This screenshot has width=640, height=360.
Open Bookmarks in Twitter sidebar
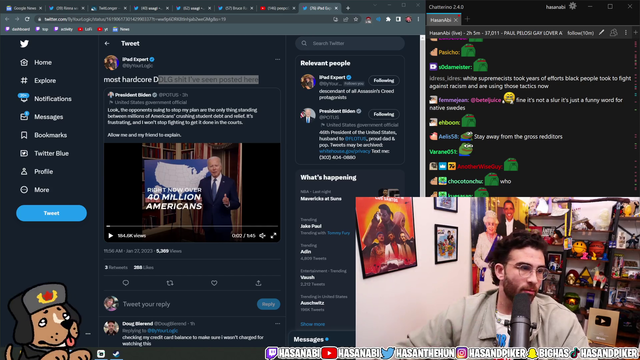pyautogui.click(x=43, y=135)
